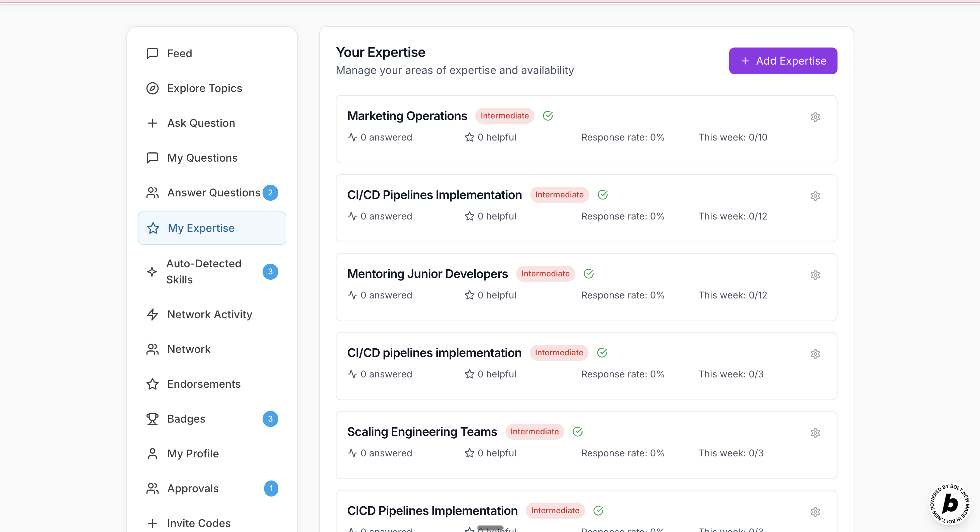Open Network Activity page
980x532 pixels.
click(x=210, y=314)
